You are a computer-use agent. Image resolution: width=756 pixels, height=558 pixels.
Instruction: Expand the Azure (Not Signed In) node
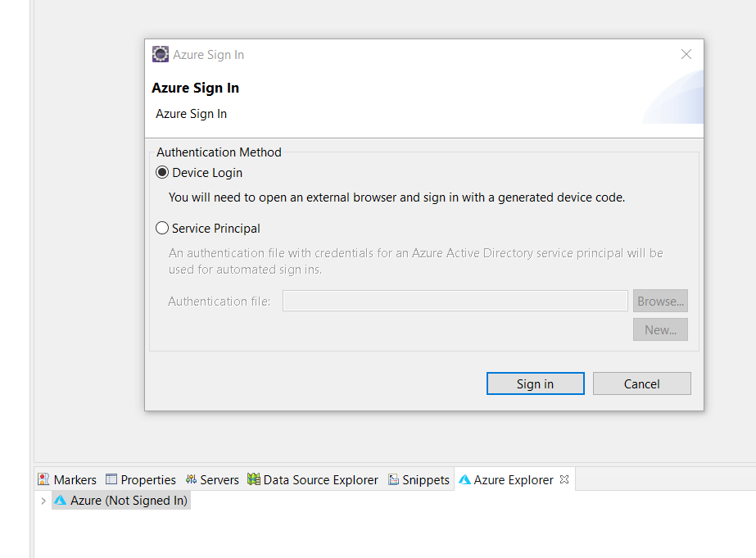[x=43, y=500]
